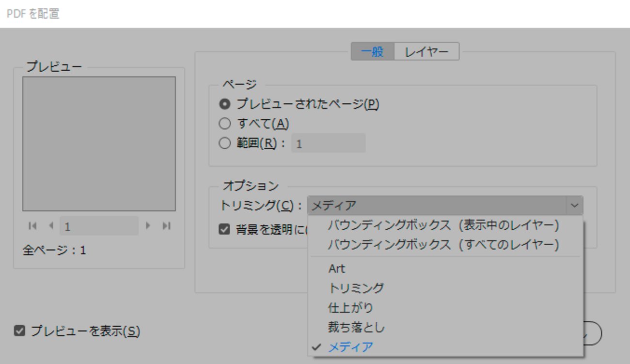Select すべて(A) as the page range
Screen dimensions: 630x364
225,124
